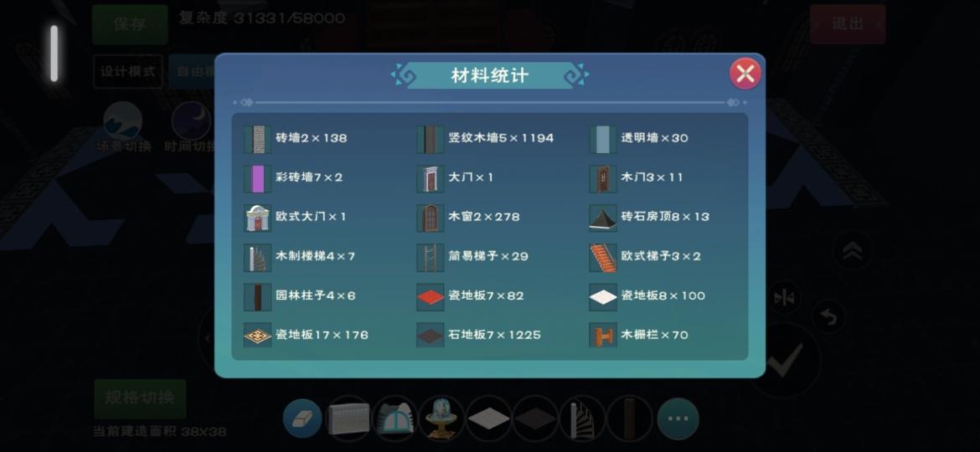
Task: Close the 材料统计 dialog with the X
Action: (x=745, y=74)
